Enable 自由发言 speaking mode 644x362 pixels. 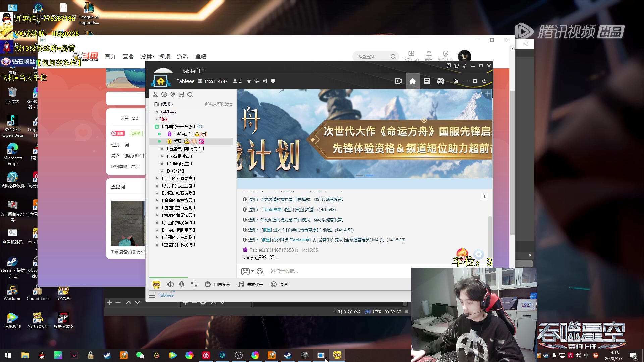(x=222, y=284)
